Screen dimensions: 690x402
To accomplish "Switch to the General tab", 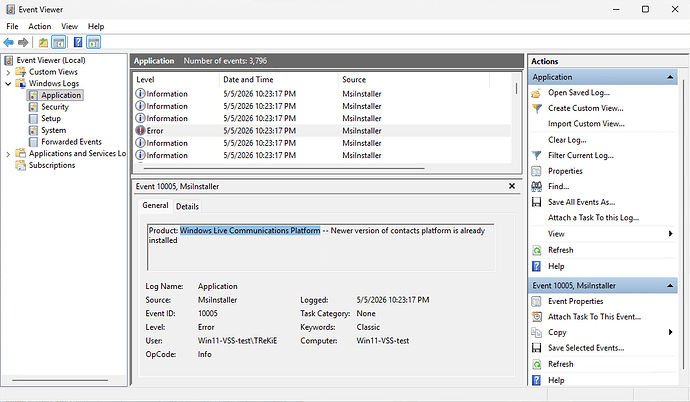I will [155, 205].
